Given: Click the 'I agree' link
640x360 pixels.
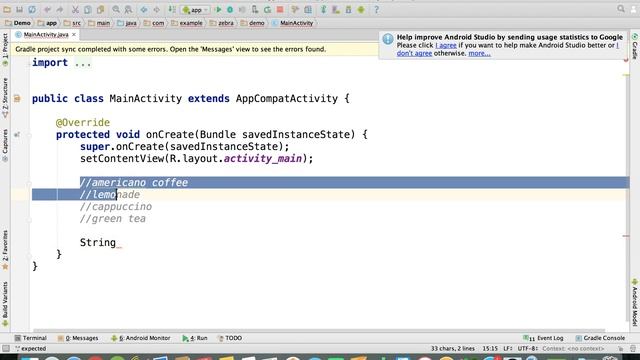Looking at the screenshot, I should [x=446, y=45].
